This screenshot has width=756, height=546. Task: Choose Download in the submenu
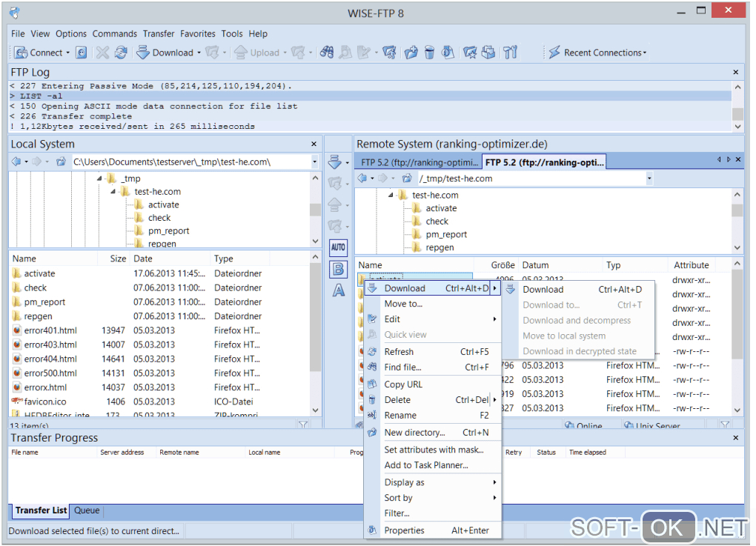(x=579, y=290)
